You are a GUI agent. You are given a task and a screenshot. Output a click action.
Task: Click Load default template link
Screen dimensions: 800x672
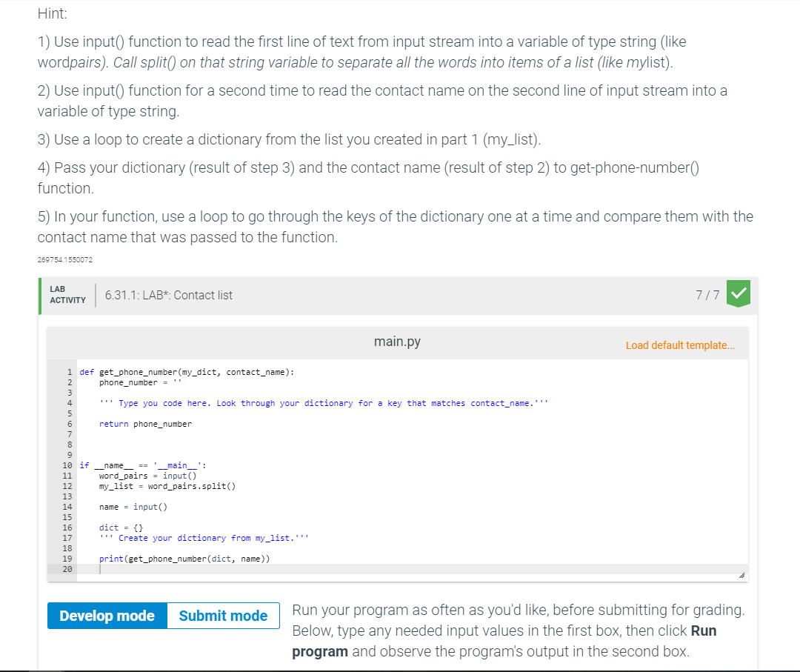tap(680, 345)
